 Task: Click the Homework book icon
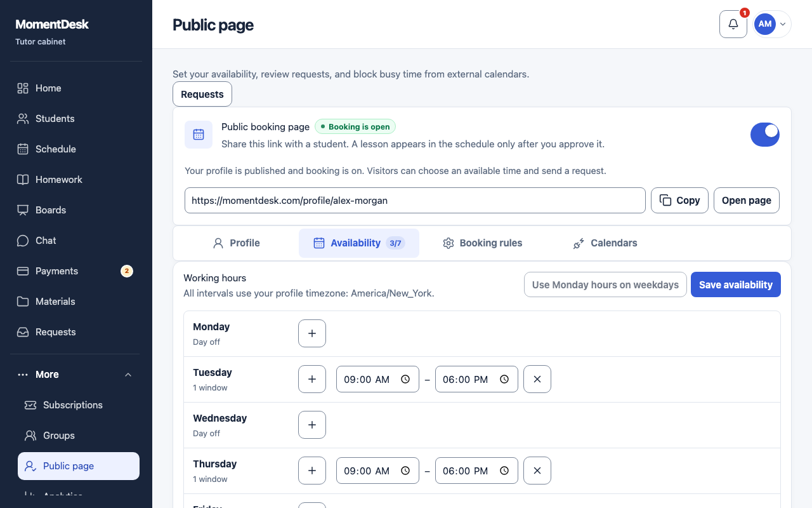[23, 180]
